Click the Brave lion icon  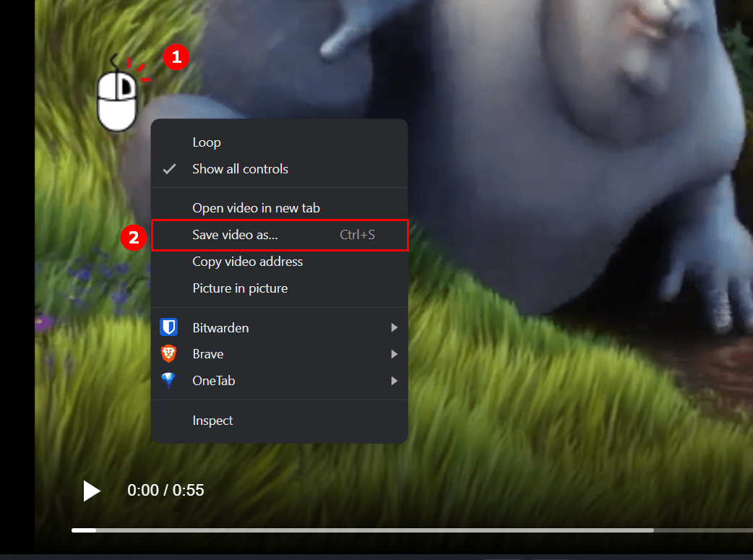coord(168,354)
